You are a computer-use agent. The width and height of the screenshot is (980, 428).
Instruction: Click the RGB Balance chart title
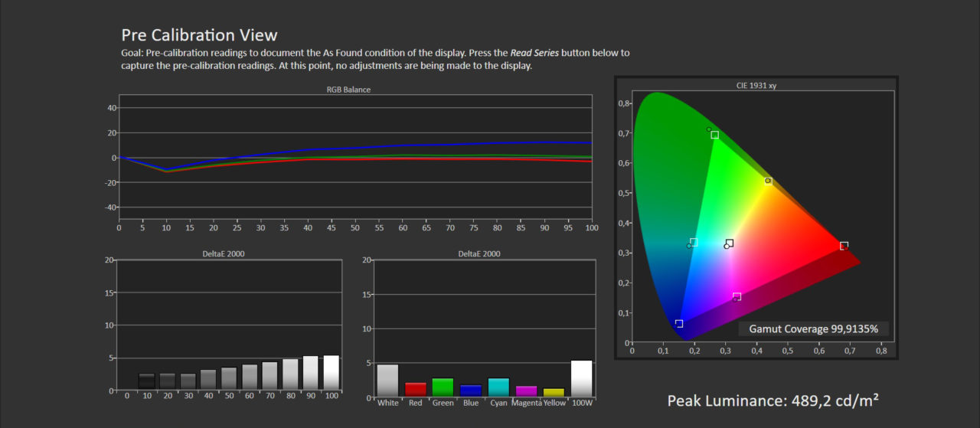(348, 90)
